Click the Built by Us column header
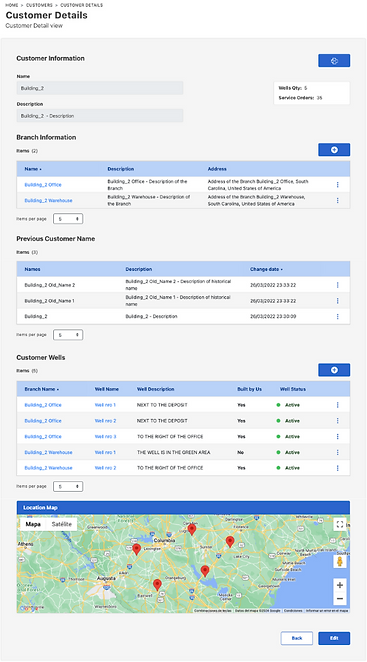The image size is (367, 662). point(249,389)
